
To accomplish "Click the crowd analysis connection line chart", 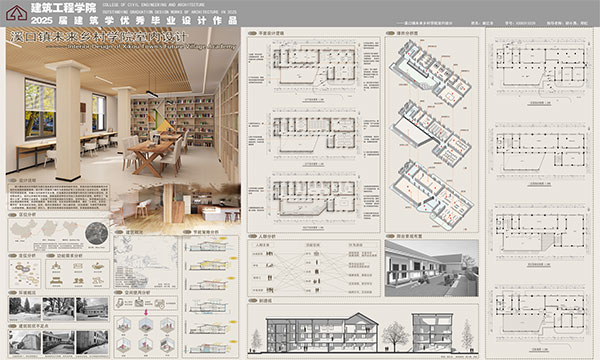I will [314, 268].
